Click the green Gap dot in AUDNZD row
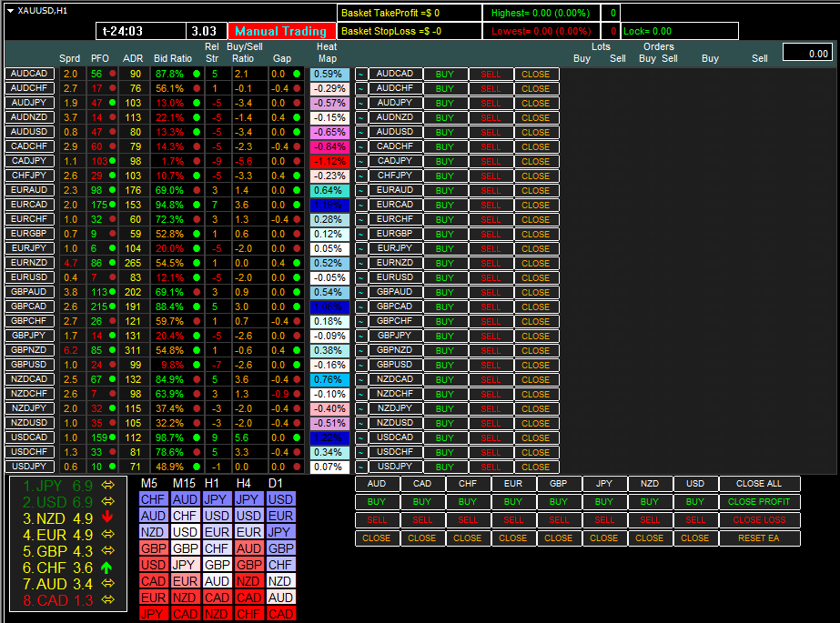Screen dimensions: 840x623 click(297, 117)
